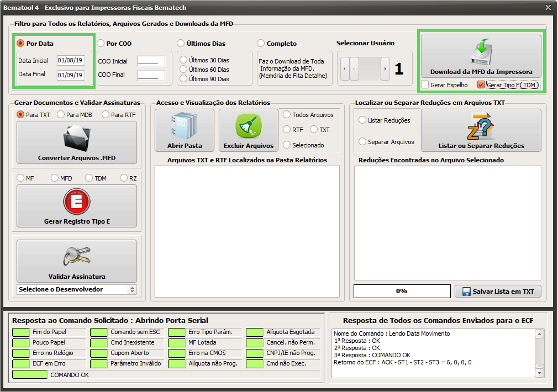Click the left arrow of Selecionar Usuário

(x=345, y=68)
